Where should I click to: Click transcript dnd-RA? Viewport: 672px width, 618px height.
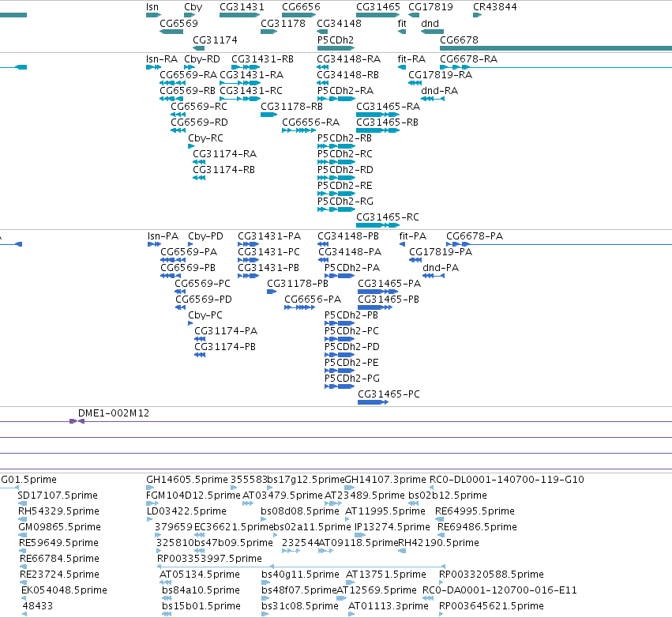coord(439,91)
